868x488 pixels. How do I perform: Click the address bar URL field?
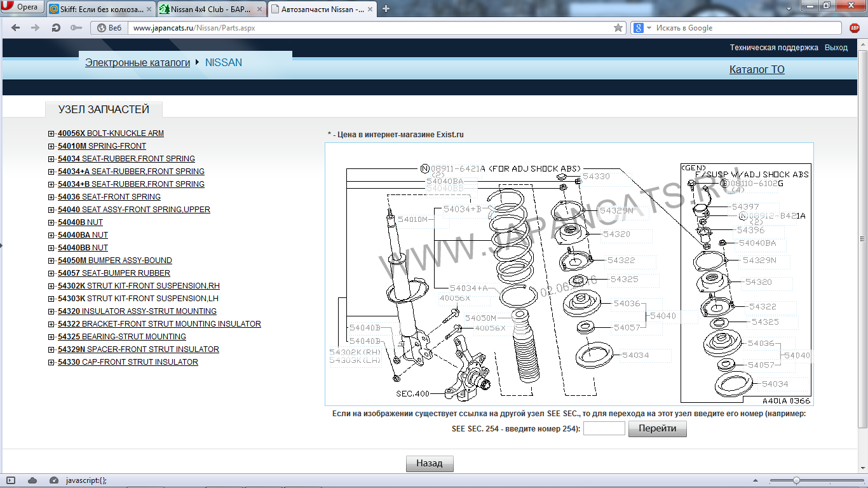[x=370, y=28]
